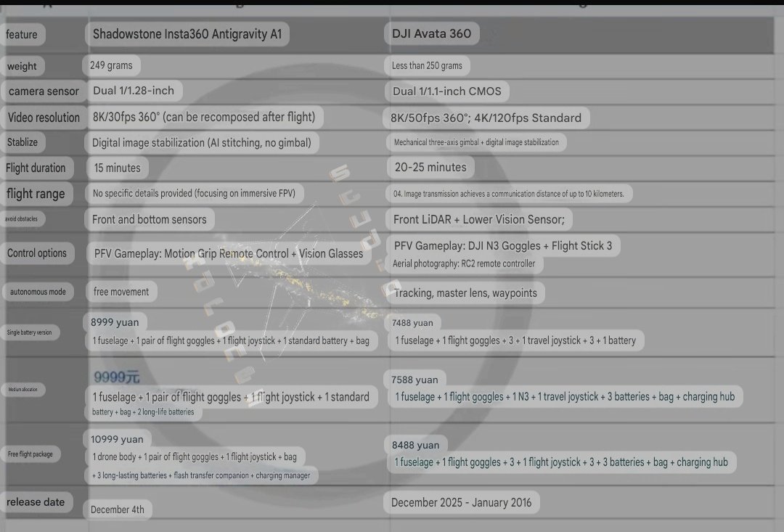Click the '249 grams' cell
Image resolution: width=784 pixels, height=532 pixels.
point(111,65)
